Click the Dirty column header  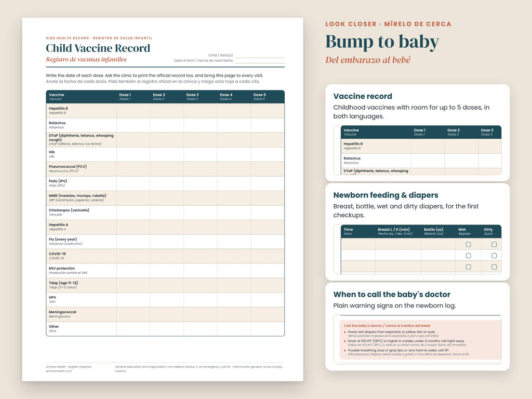488,231
